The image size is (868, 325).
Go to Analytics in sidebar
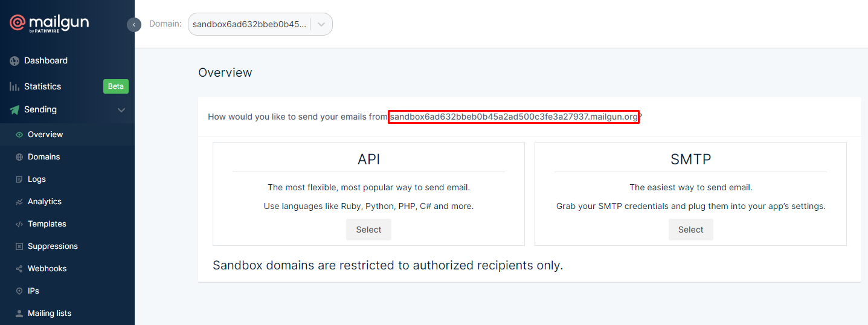(x=45, y=202)
